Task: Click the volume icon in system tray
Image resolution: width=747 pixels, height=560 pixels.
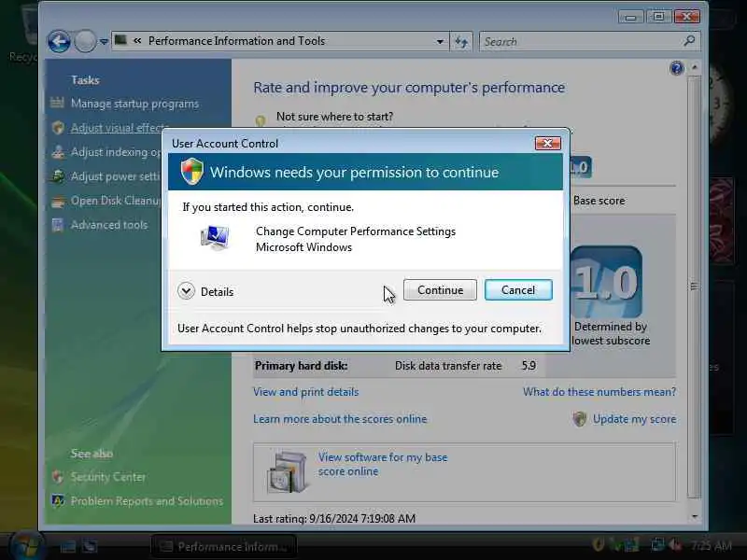Action: pos(674,545)
